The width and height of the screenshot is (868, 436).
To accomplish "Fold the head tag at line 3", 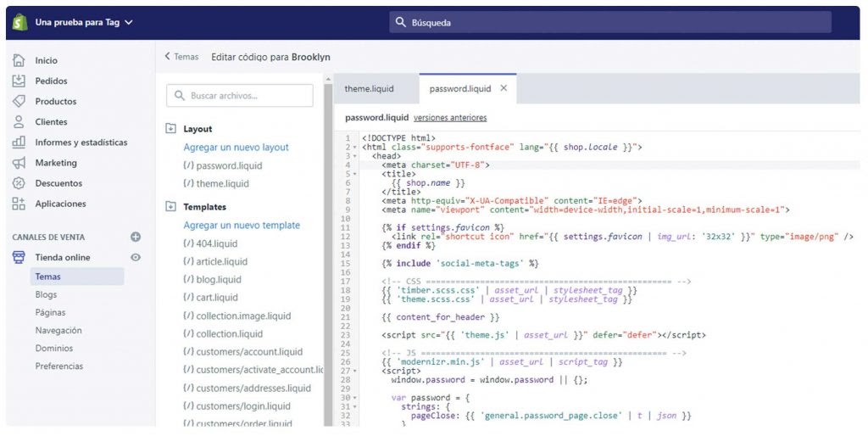I will pyautogui.click(x=355, y=156).
